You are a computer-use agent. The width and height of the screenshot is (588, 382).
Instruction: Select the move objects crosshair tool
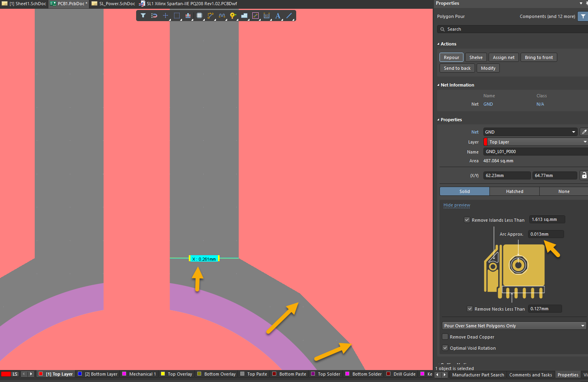click(x=165, y=16)
